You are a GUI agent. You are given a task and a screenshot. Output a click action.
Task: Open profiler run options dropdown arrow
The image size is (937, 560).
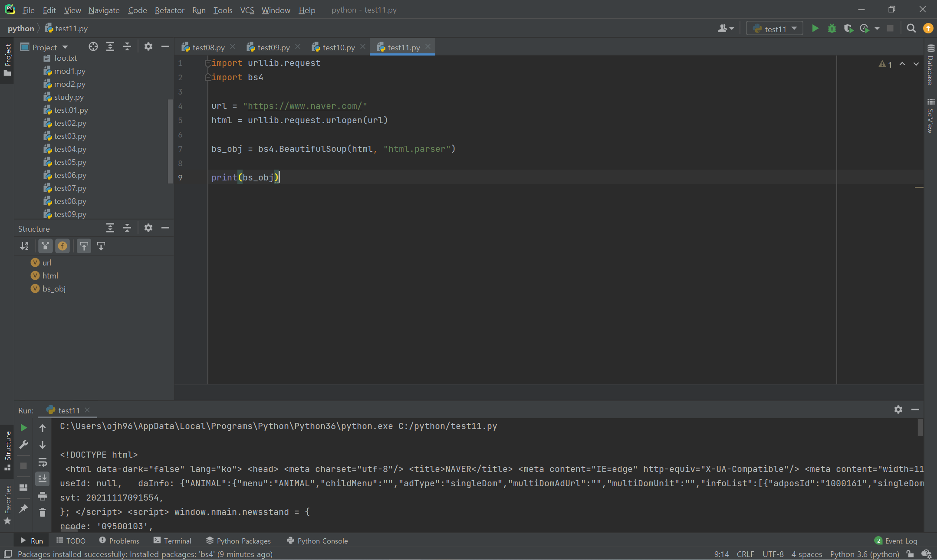(877, 29)
